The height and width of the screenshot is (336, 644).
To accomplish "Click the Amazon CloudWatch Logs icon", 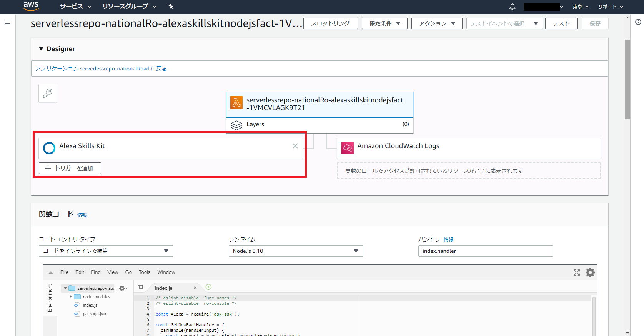I will pos(348,148).
